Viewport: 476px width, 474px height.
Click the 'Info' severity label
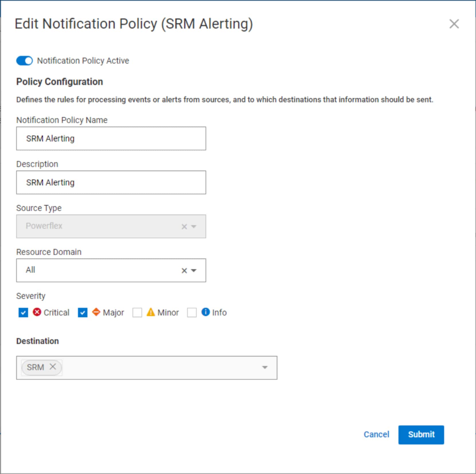(x=219, y=313)
